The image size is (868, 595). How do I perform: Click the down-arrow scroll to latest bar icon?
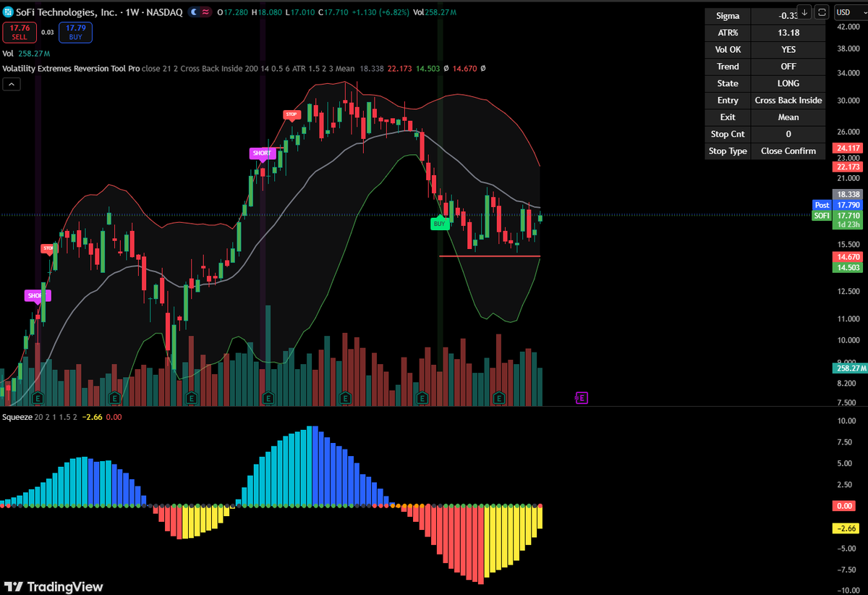pos(804,12)
